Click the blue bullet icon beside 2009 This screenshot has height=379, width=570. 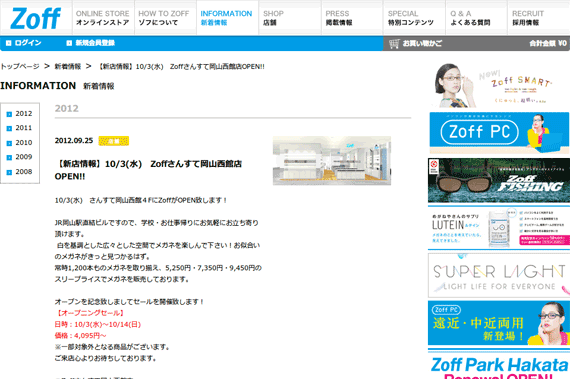[x=9, y=157]
